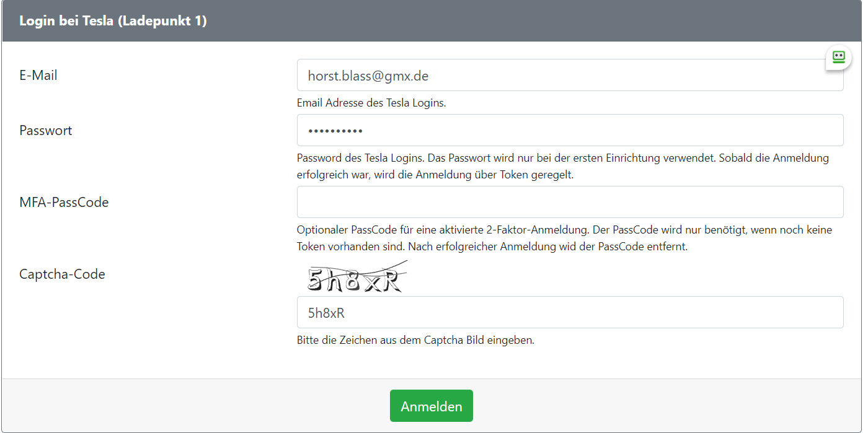The width and height of the screenshot is (868, 433).
Task: Click the Captcha-Code text input
Action: point(570,312)
